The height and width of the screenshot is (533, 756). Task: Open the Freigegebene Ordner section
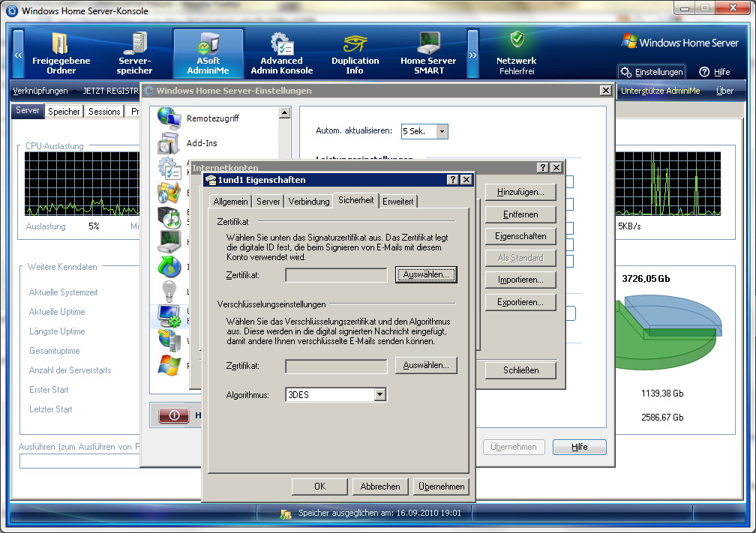[61, 53]
